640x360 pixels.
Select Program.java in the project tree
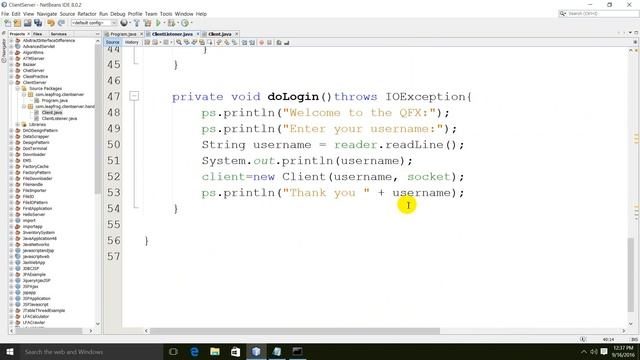(x=55, y=100)
